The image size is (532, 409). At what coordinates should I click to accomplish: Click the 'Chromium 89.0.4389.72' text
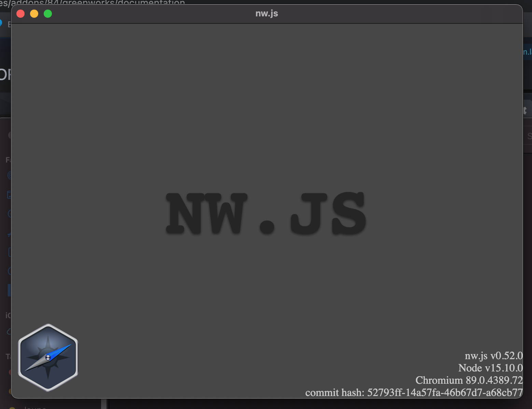(x=469, y=380)
